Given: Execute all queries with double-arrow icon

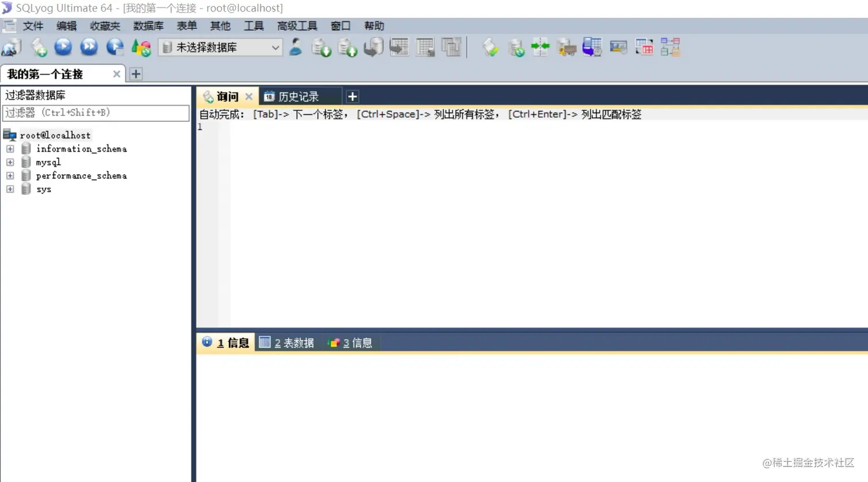Looking at the screenshot, I should [89, 47].
